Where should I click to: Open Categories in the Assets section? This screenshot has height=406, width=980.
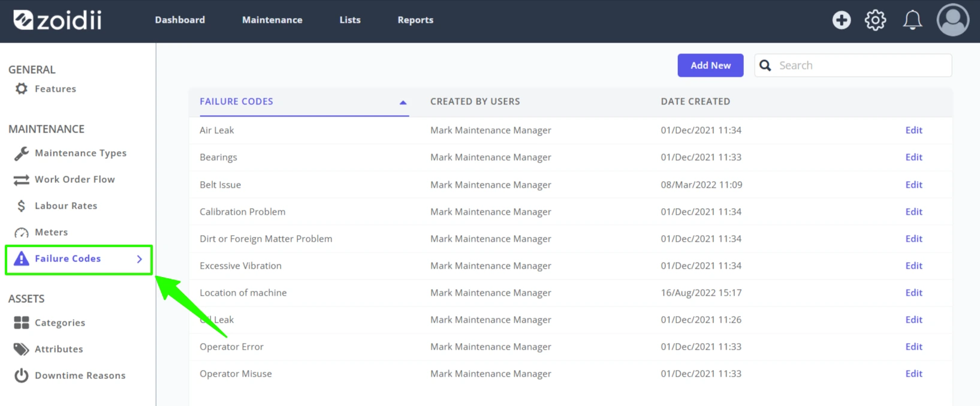tap(60, 323)
